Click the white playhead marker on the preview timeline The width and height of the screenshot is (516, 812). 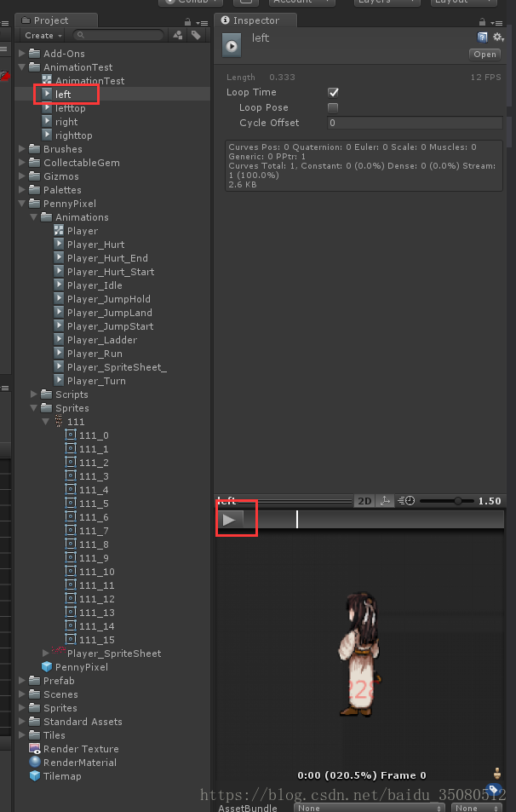pyautogui.click(x=296, y=520)
